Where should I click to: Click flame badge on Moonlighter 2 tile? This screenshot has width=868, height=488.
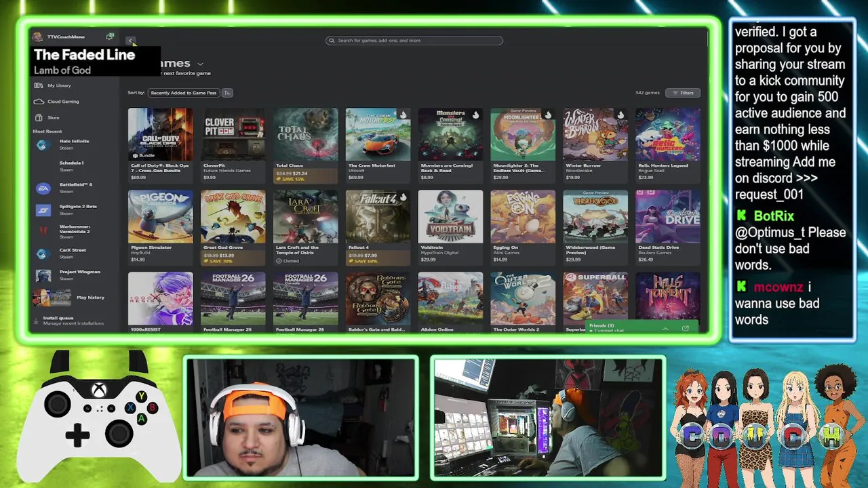click(548, 115)
